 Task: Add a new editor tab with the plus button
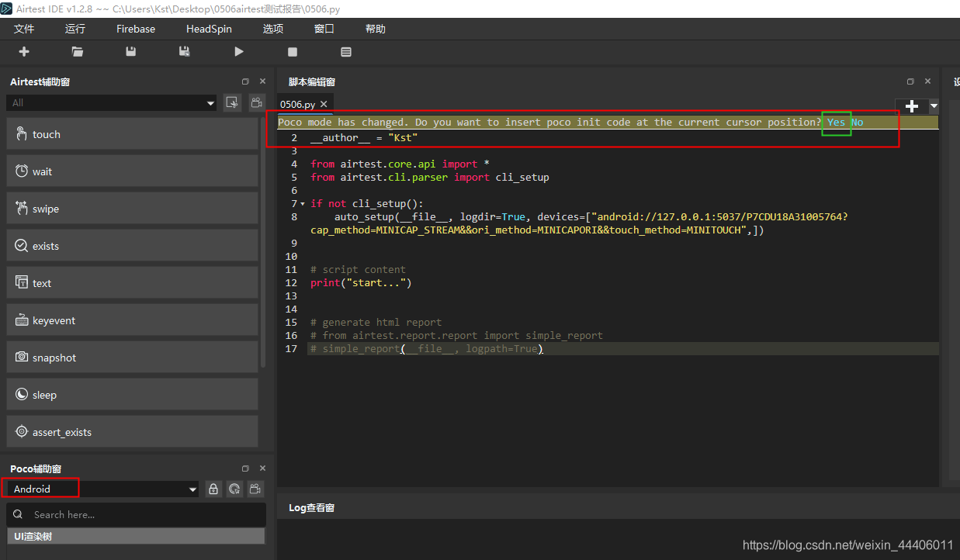pyautogui.click(x=912, y=106)
